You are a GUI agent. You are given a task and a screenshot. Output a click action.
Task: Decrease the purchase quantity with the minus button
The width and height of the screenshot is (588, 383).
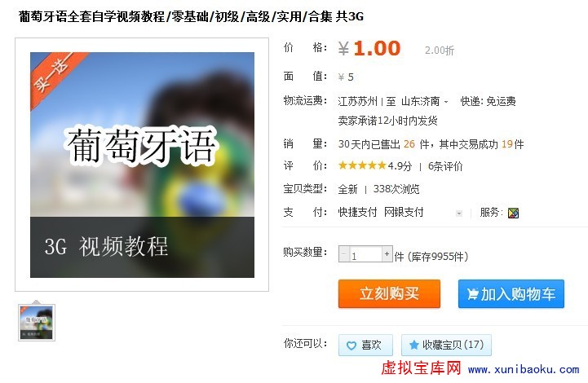pyautogui.click(x=343, y=254)
